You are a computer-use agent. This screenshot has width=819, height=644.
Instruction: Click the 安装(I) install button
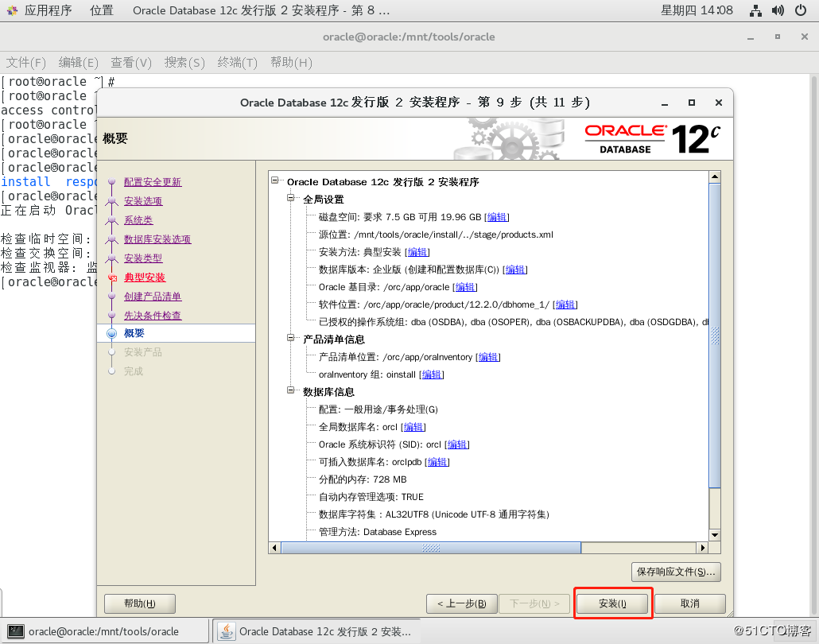tap(612, 603)
